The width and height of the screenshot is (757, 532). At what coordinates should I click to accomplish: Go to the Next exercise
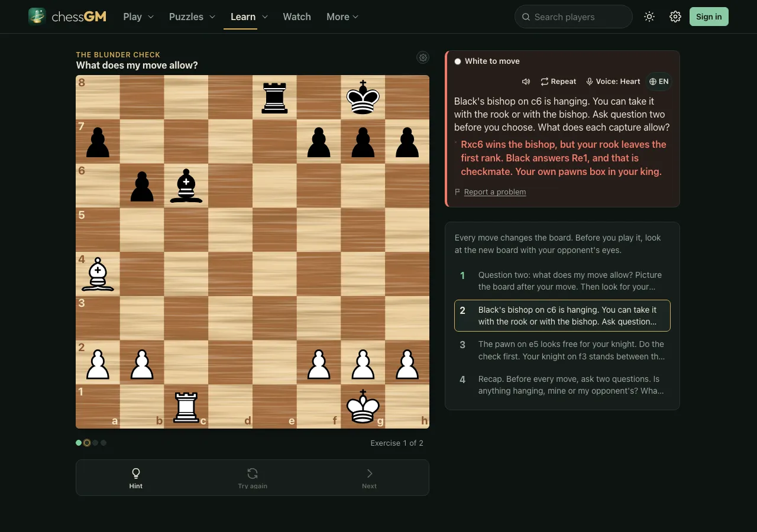click(369, 478)
